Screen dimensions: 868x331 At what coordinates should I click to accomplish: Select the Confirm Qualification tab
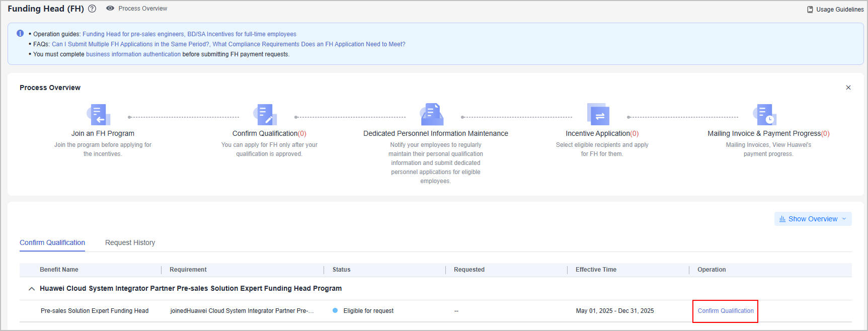coord(52,242)
